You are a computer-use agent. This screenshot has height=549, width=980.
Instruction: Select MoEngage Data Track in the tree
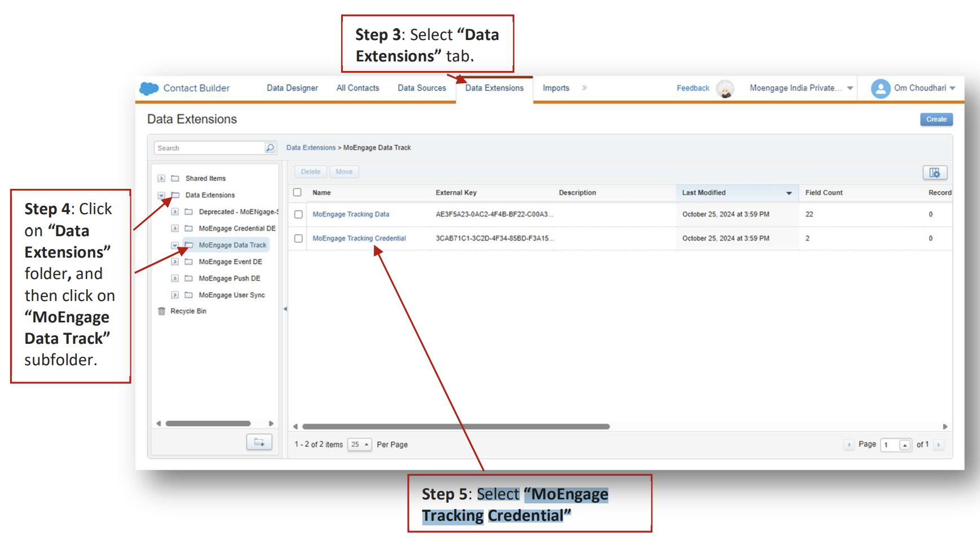[x=232, y=245]
